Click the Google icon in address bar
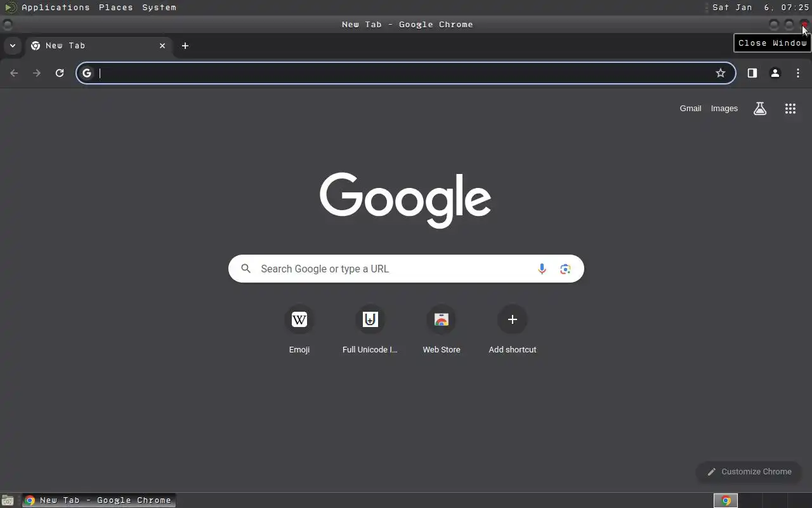 pos(87,73)
